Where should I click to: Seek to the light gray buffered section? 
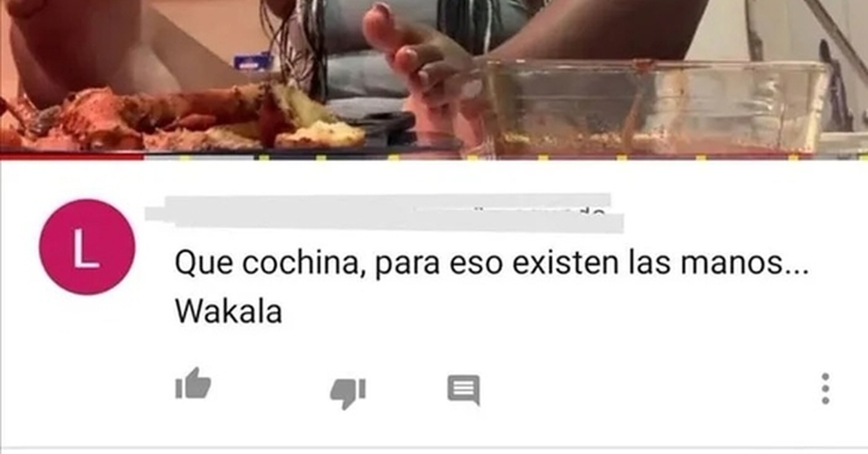(199, 158)
